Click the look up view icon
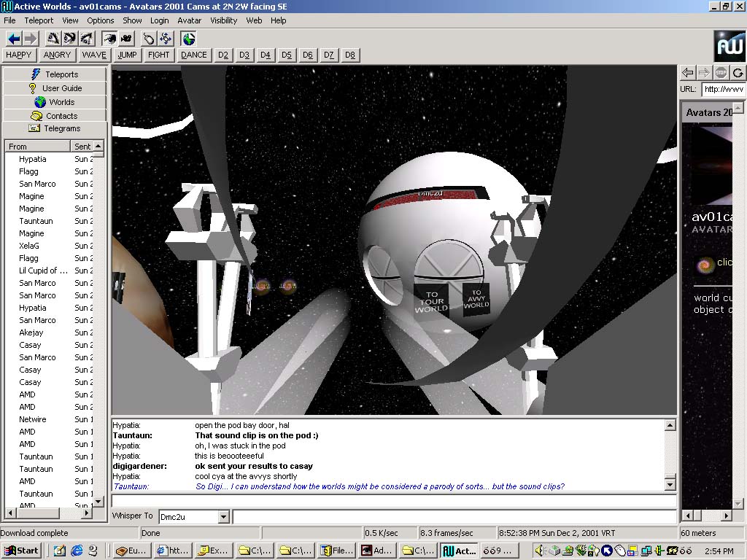Image resolution: width=747 pixels, height=560 pixels. (53, 39)
